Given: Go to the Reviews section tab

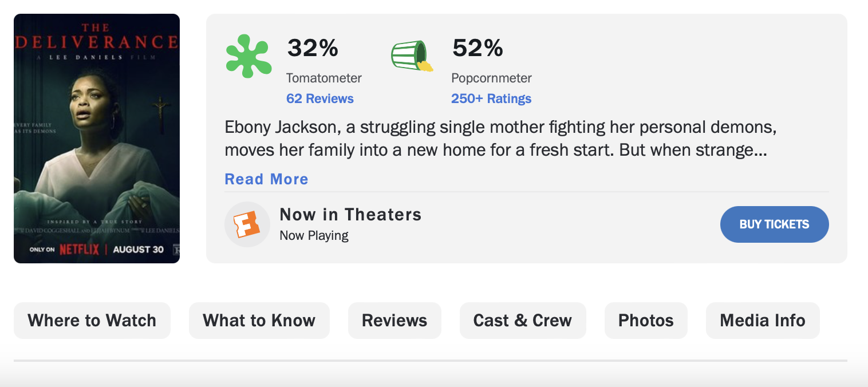Looking at the screenshot, I should [x=394, y=321].
